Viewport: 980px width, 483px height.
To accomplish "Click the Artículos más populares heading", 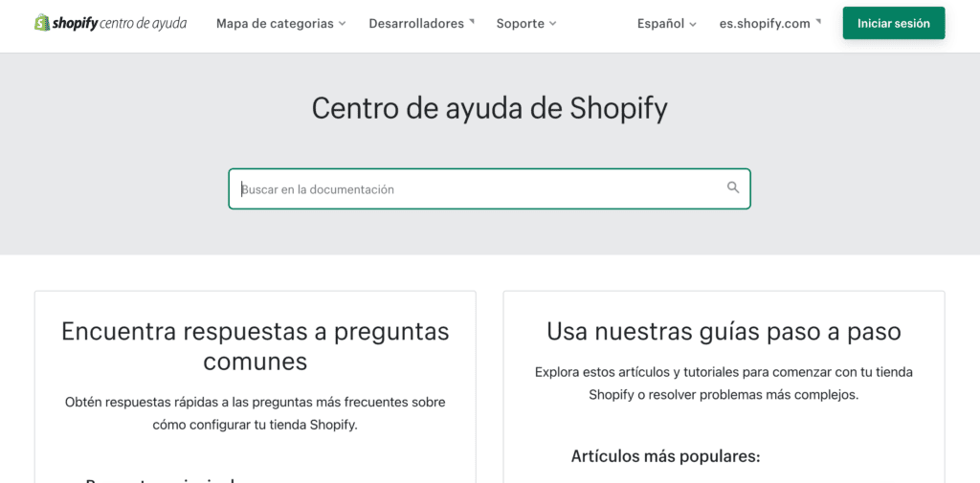I will point(666,457).
